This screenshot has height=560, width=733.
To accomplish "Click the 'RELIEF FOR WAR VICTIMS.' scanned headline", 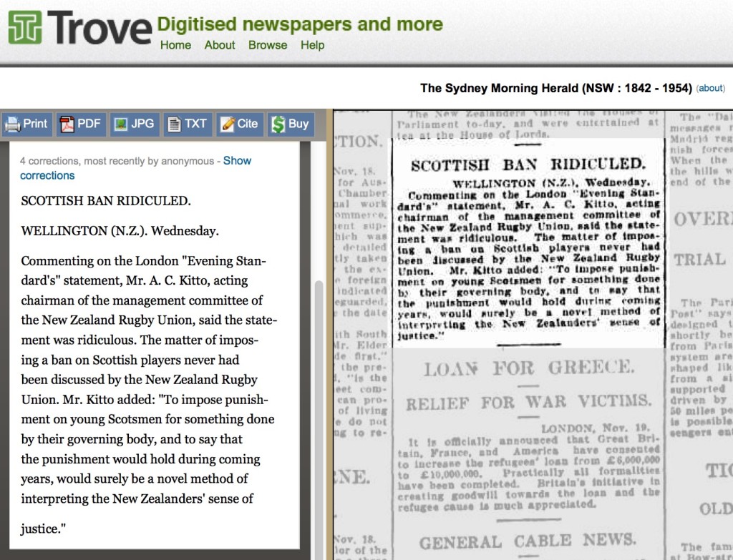I will pyautogui.click(x=528, y=402).
